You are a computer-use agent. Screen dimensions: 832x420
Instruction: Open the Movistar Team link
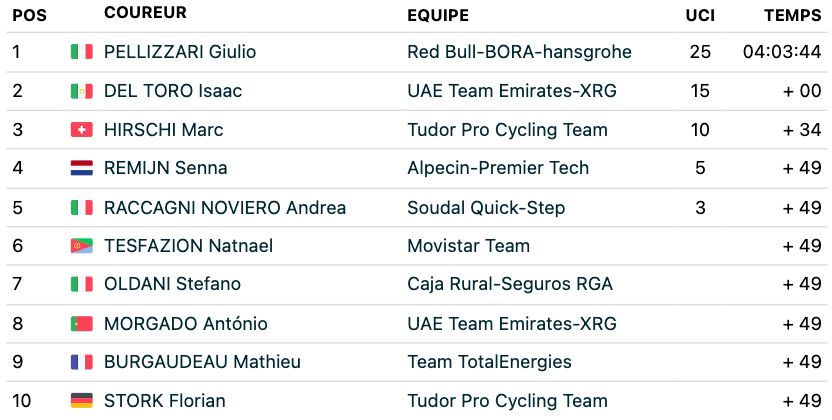coord(469,246)
